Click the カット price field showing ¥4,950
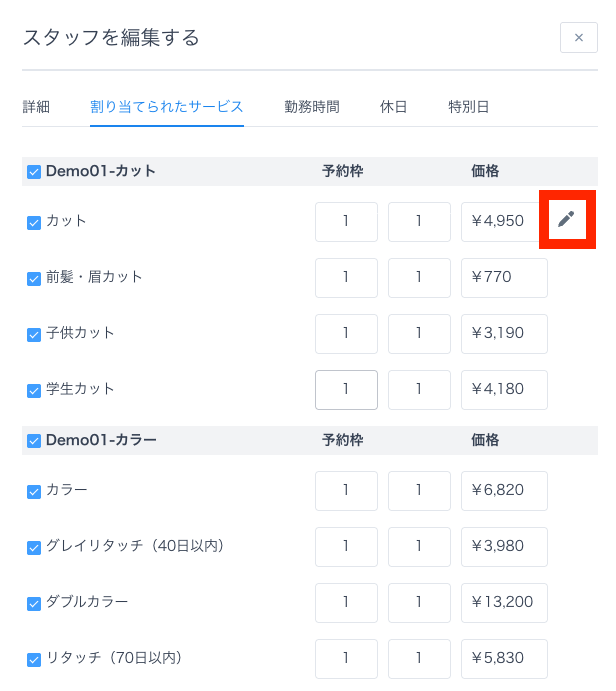This screenshot has height=691, width=616. click(x=503, y=222)
